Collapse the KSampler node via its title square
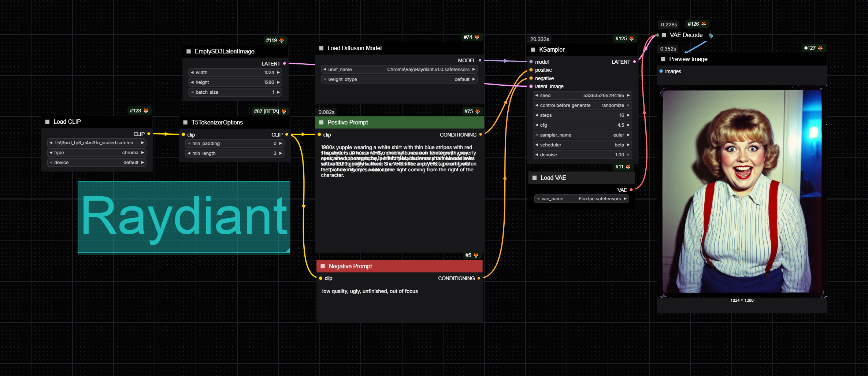The image size is (868, 376). 534,49
